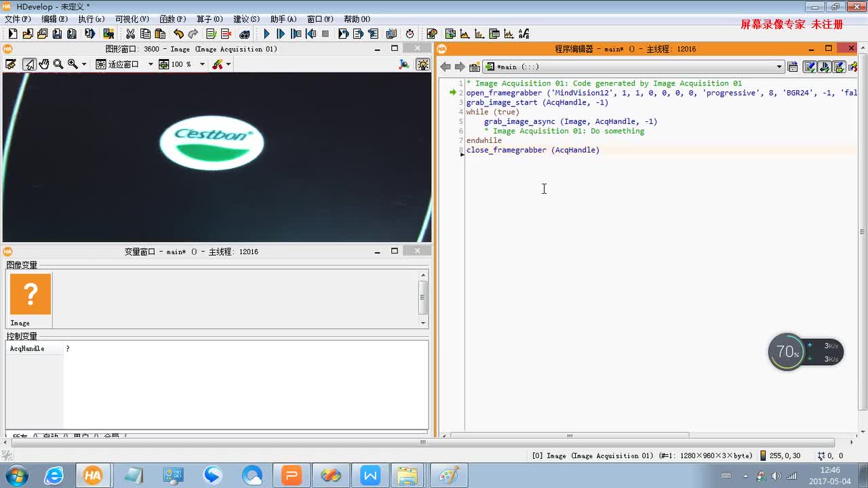Click the Run to insert cursor icon

[281, 34]
